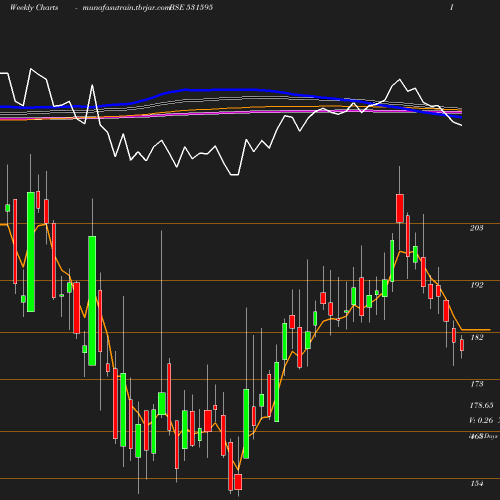Image resolution: width=500 pixels, height=500 pixels.
Task: Click the 'Weekly Charts' title text
Action: pos(34,7)
